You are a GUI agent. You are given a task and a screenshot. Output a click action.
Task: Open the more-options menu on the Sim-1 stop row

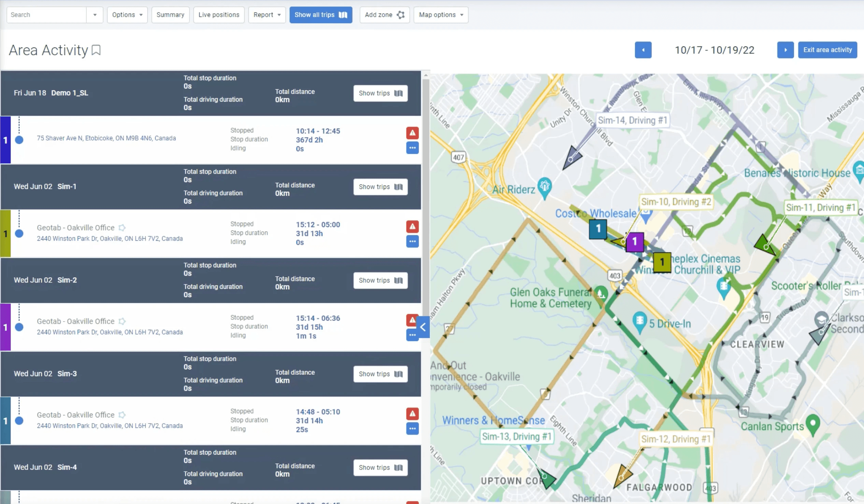tap(412, 241)
